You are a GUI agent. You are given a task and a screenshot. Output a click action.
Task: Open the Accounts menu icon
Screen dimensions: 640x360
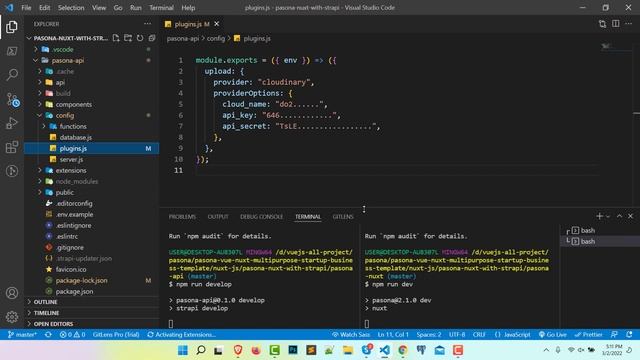(x=12, y=293)
